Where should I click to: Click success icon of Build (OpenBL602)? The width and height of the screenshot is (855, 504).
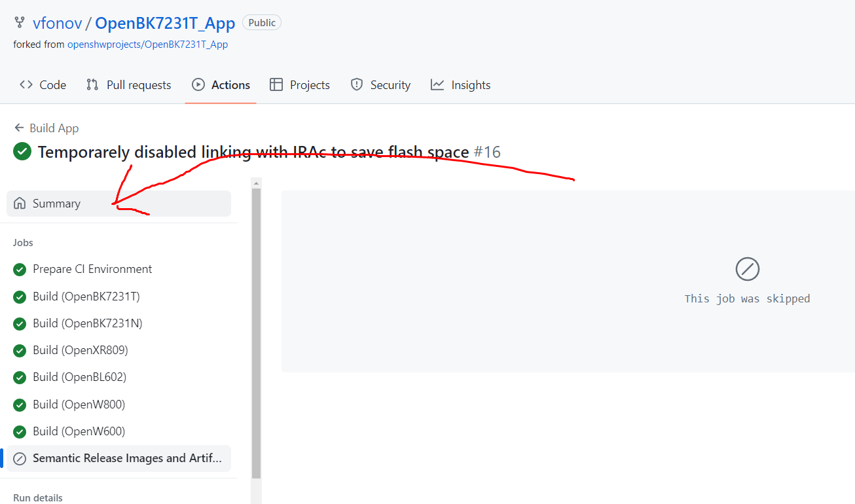[x=20, y=377]
